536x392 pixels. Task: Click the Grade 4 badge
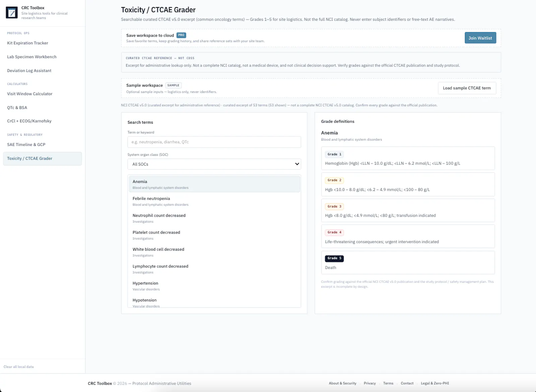coord(334,232)
